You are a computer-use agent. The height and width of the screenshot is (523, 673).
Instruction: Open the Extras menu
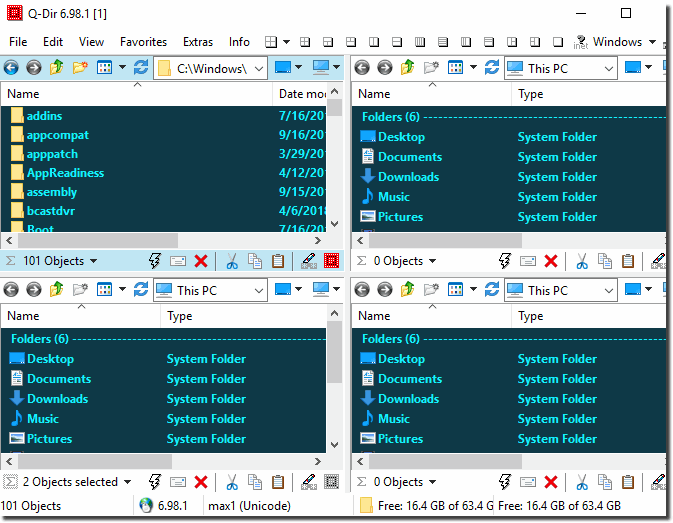pos(198,42)
